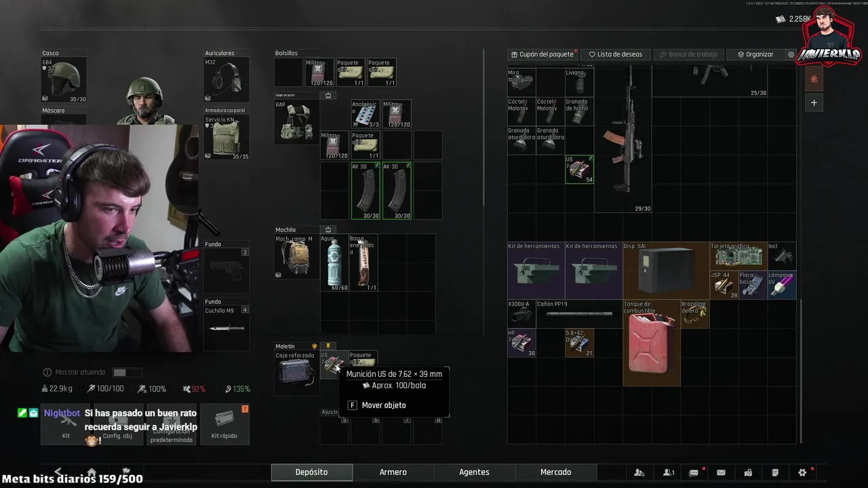Screen dimensions: 868x488
Task: Select the Brazalete de oro item
Action: click(694, 314)
